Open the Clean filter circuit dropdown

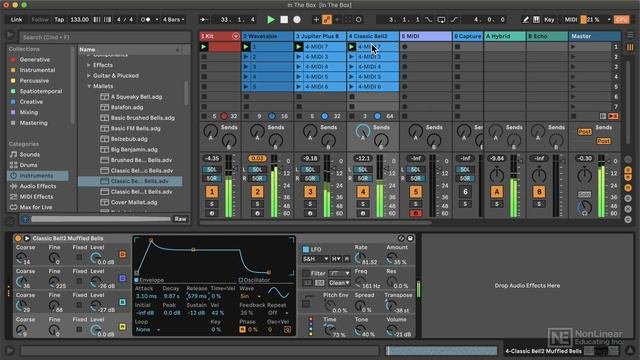[x=339, y=283]
